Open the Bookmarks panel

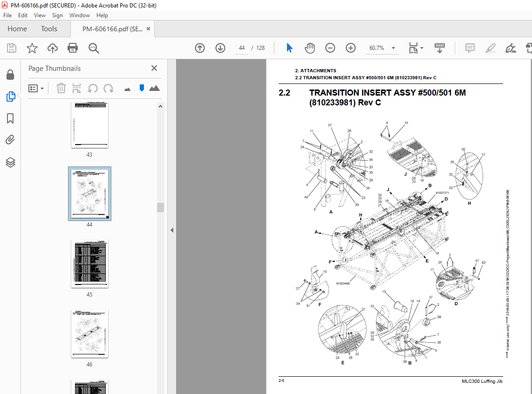click(11, 118)
